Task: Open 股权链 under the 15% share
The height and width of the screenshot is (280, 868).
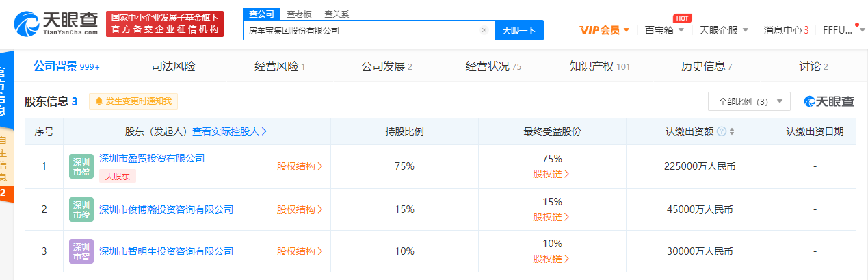Action: 551,217
